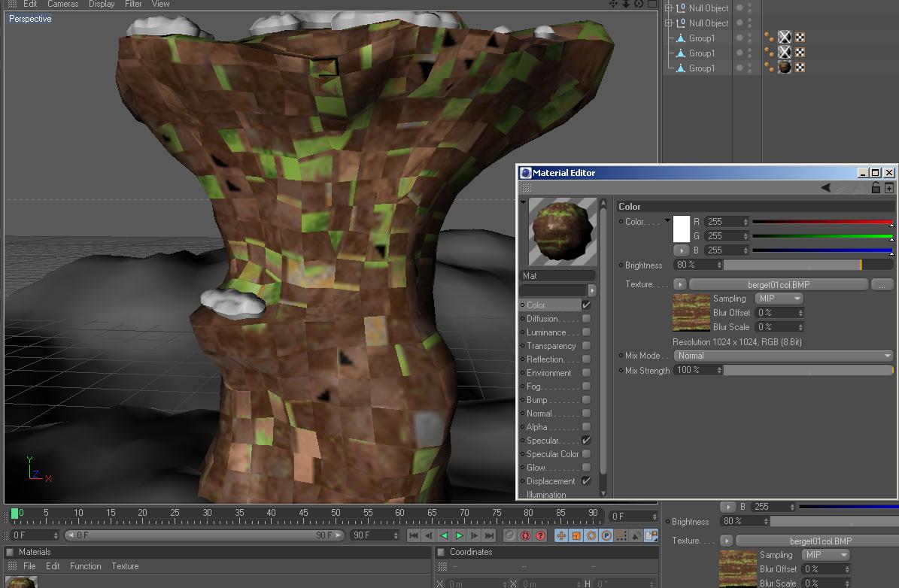Enable the Alpha channel checkbox
This screenshot has height=588, width=899.
[586, 427]
